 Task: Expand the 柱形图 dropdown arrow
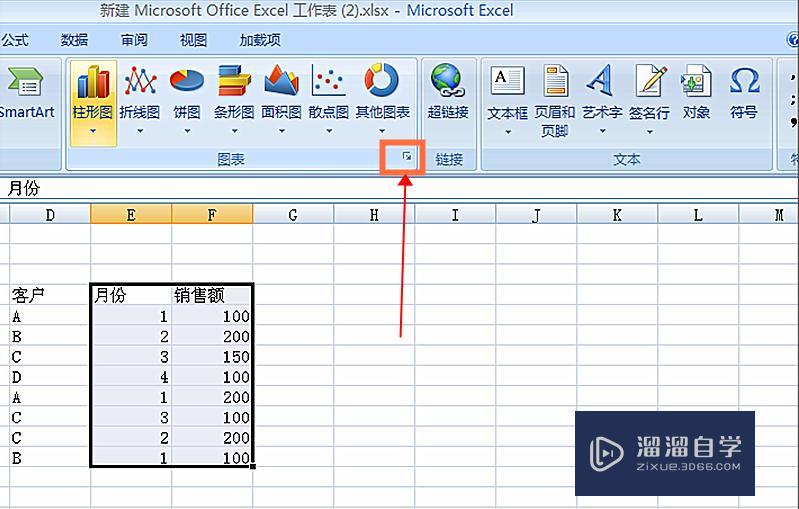tap(93, 131)
